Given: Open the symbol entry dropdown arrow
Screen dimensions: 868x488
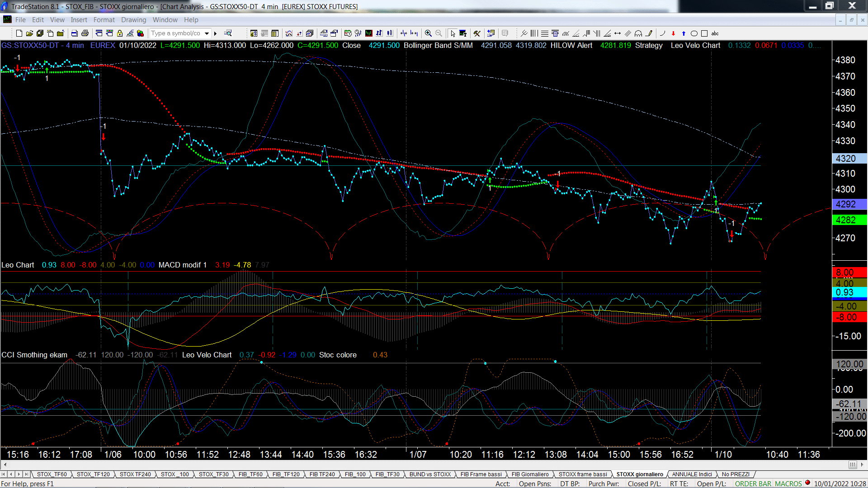Looking at the screenshot, I should pyautogui.click(x=207, y=33).
